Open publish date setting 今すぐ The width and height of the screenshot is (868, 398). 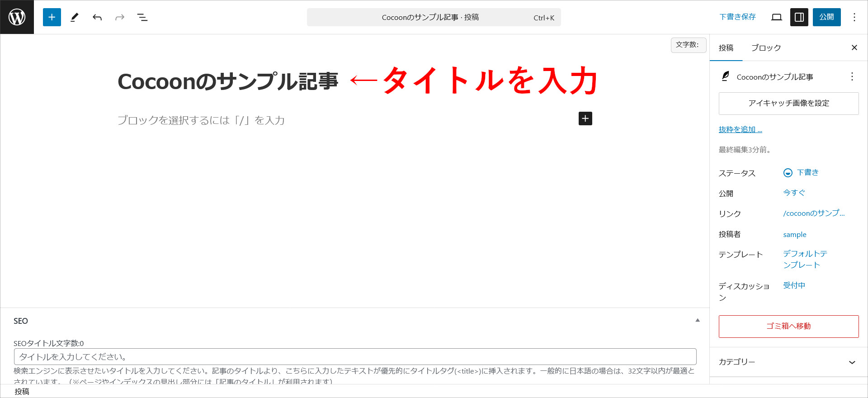coord(794,193)
